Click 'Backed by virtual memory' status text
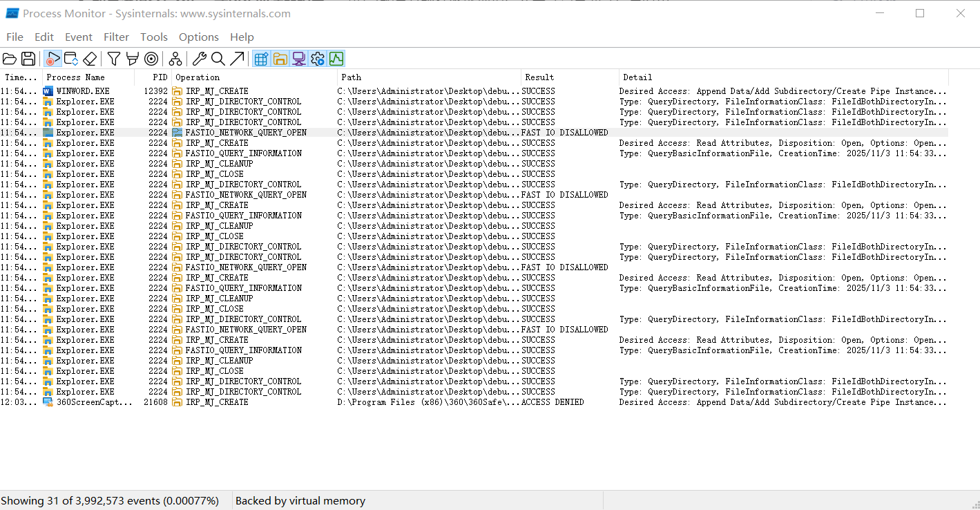This screenshot has width=980, height=510. [x=300, y=500]
